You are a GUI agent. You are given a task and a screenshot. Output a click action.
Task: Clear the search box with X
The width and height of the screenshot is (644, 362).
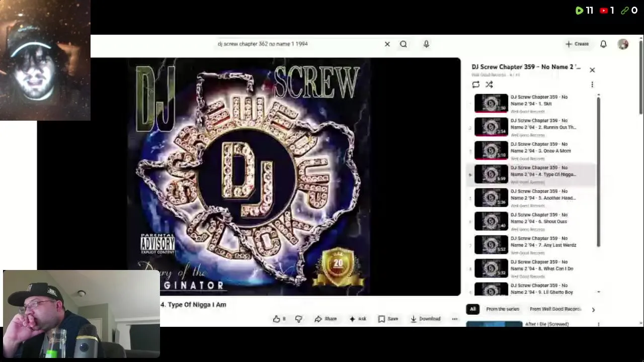coord(387,44)
